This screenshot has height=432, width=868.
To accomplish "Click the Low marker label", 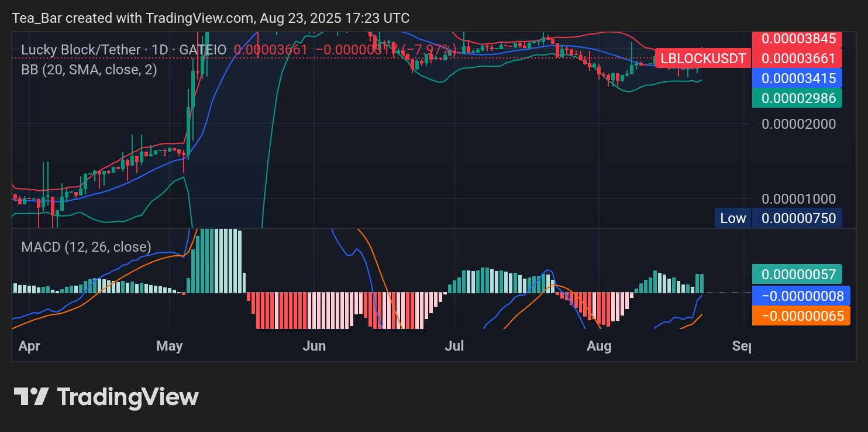I will pyautogui.click(x=733, y=218).
